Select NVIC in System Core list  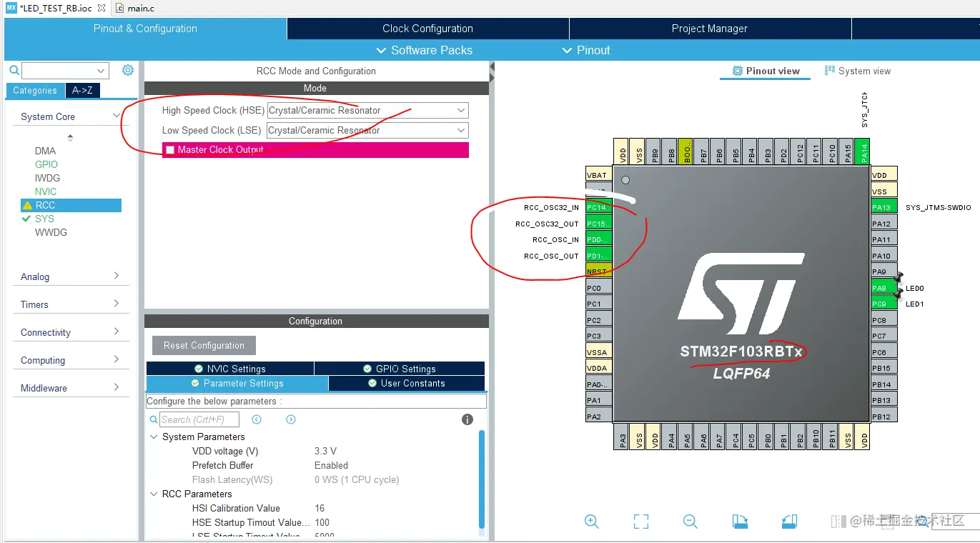[46, 191]
